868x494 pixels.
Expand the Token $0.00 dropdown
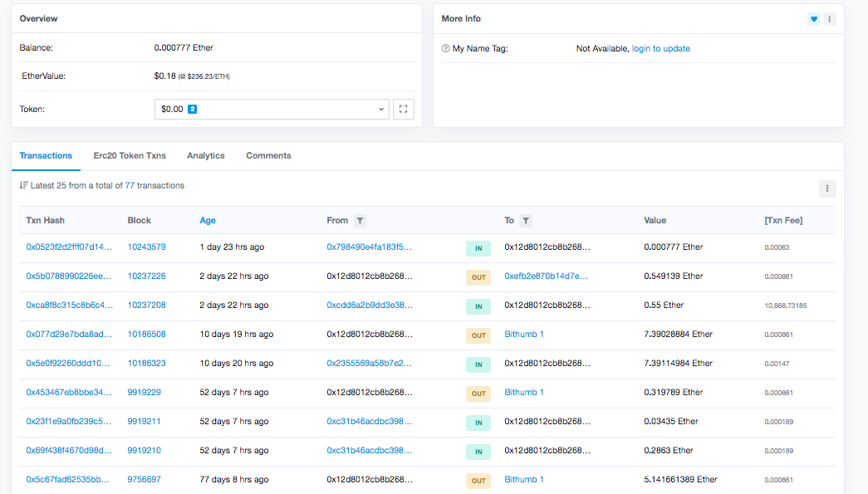[272, 109]
